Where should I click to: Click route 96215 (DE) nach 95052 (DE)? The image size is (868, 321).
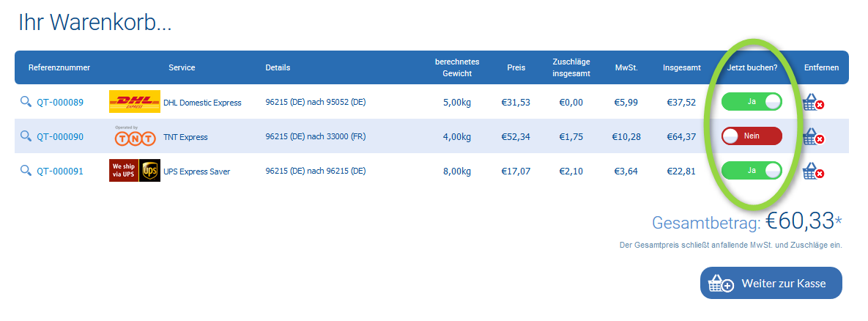click(x=316, y=102)
